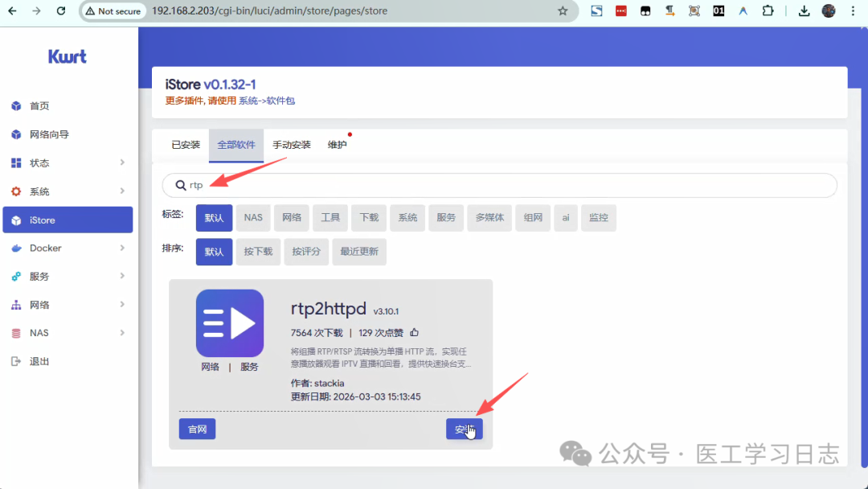Toggle the 多媒体 tag filter
The height and width of the screenshot is (489, 868).
[x=489, y=217]
